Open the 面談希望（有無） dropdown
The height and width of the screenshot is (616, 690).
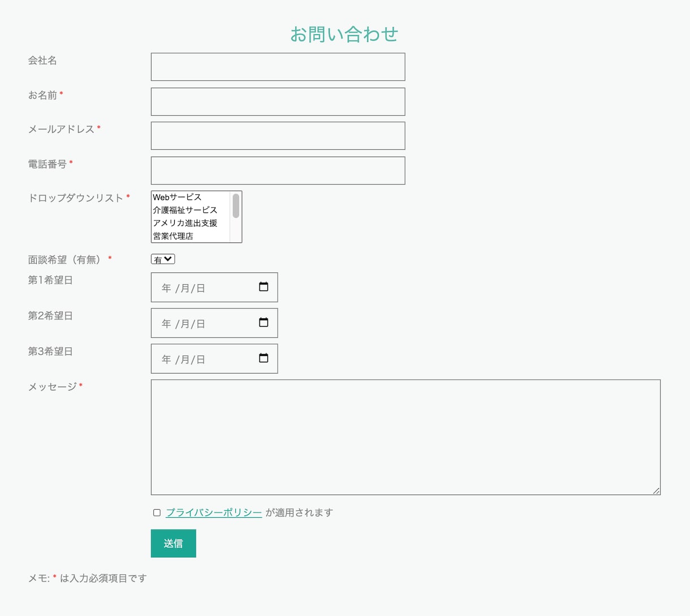[163, 259]
